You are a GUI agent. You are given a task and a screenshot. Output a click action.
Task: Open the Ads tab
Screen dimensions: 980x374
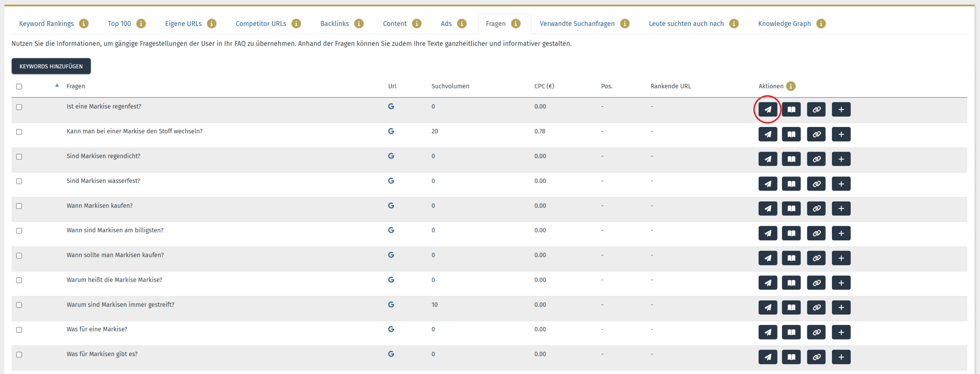pyautogui.click(x=446, y=24)
